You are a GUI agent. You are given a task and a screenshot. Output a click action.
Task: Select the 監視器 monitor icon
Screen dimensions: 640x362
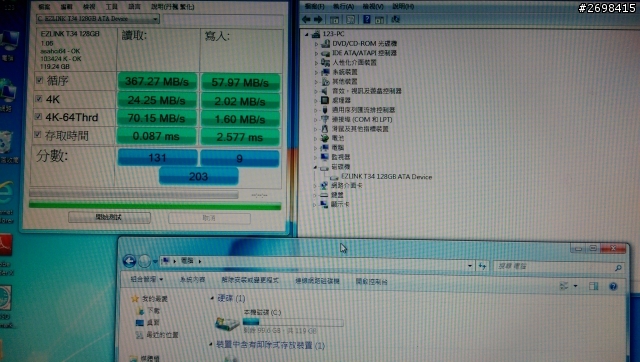point(325,157)
